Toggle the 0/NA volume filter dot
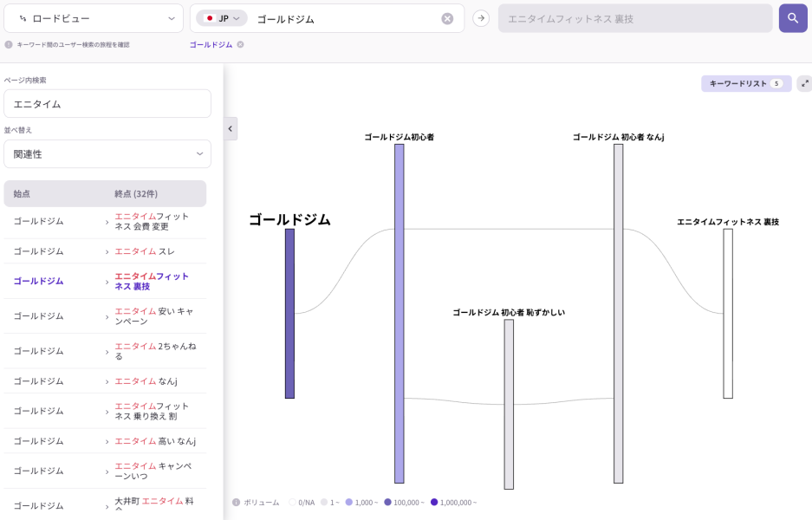 point(291,502)
